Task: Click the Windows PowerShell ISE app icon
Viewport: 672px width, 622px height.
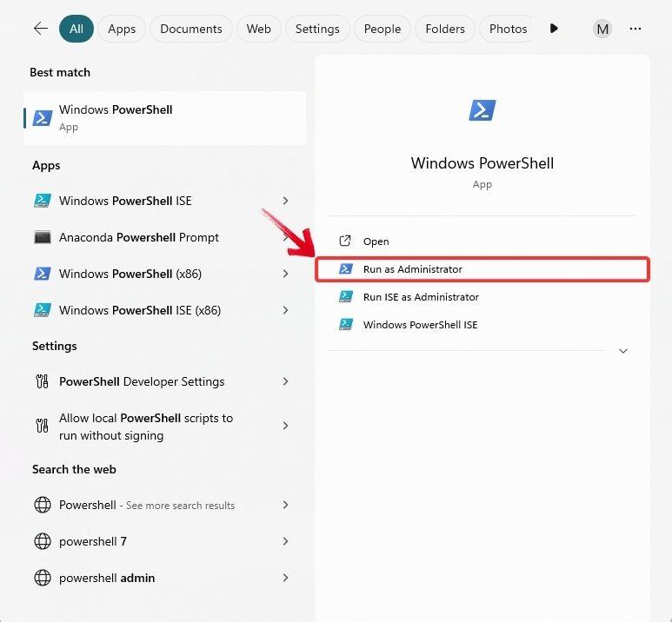Action: (x=43, y=201)
